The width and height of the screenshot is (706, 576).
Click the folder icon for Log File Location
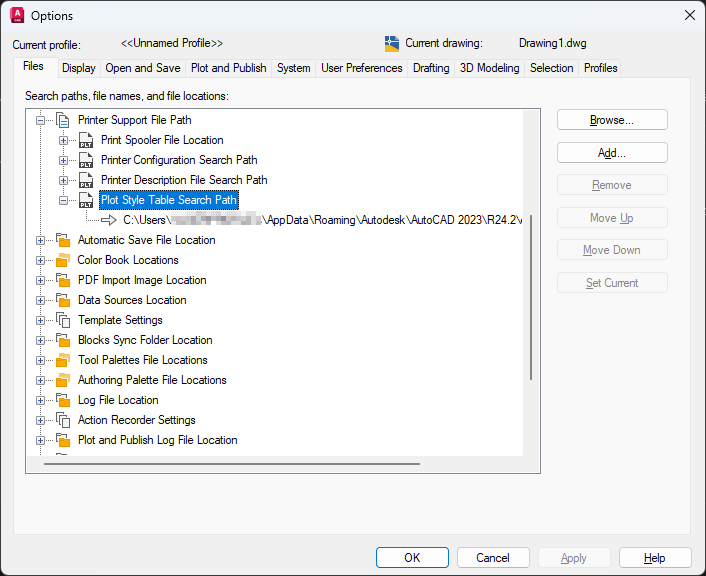63,400
